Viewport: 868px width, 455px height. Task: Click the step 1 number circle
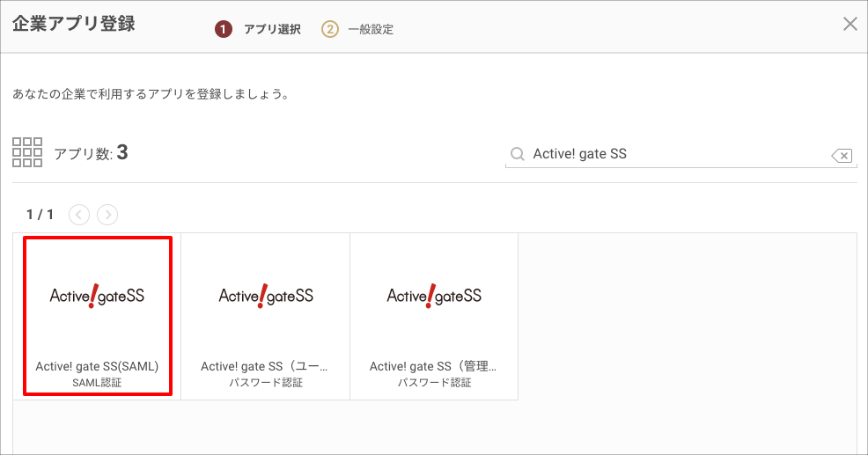point(223,29)
